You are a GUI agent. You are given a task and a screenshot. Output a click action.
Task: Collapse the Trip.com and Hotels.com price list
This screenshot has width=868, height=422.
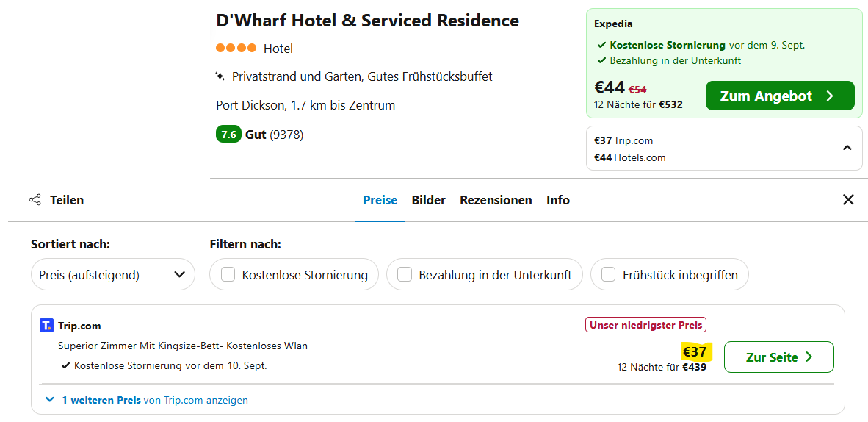pyautogui.click(x=847, y=148)
